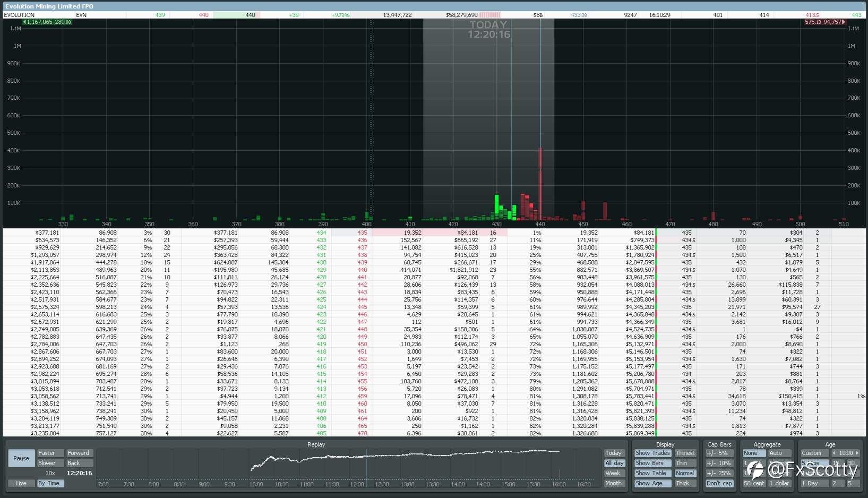Select the Week time range

(614, 474)
